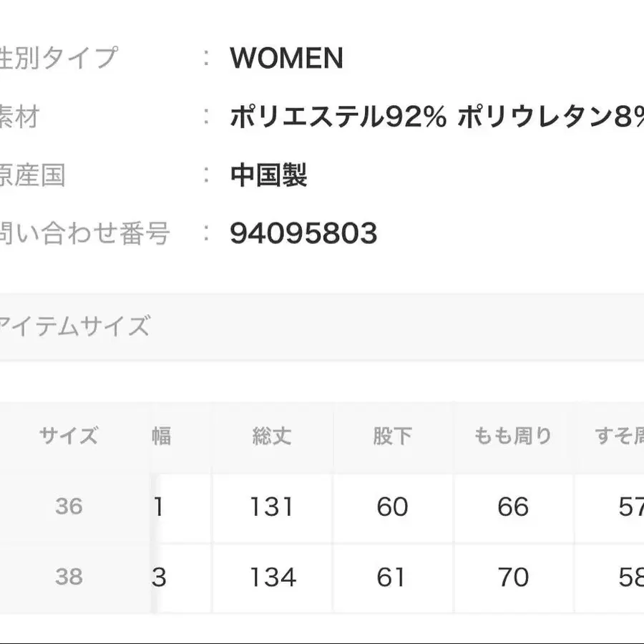Click total length value 134
This screenshot has width=644, height=644.
click(272, 577)
